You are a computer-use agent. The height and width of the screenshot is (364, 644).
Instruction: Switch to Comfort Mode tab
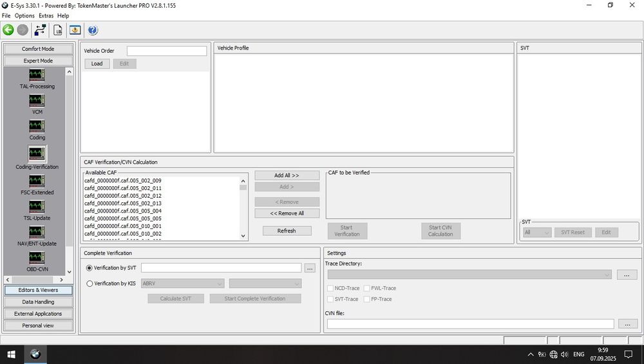tap(38, 49)
